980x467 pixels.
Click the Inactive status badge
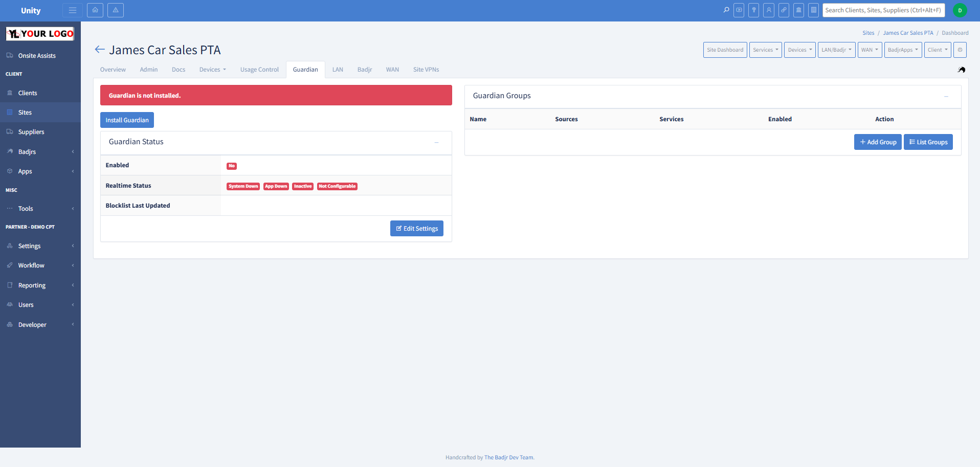[x=303, y=186]
